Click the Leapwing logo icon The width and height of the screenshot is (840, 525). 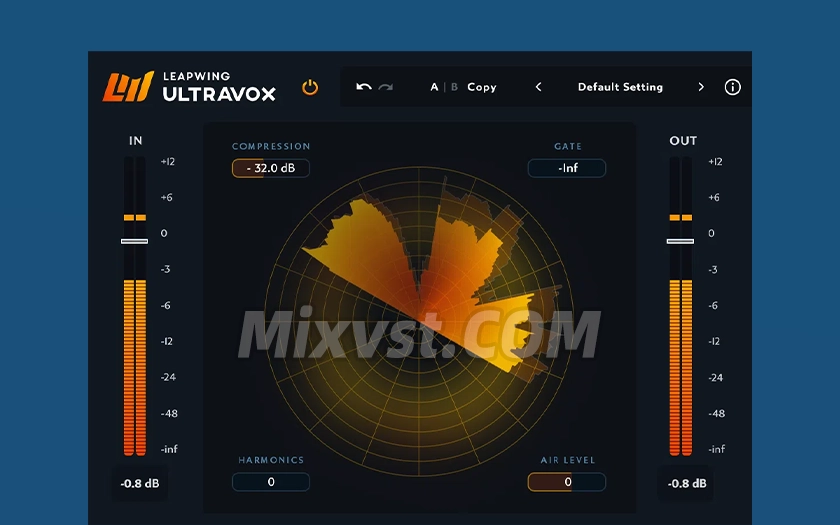click(128, 86)
